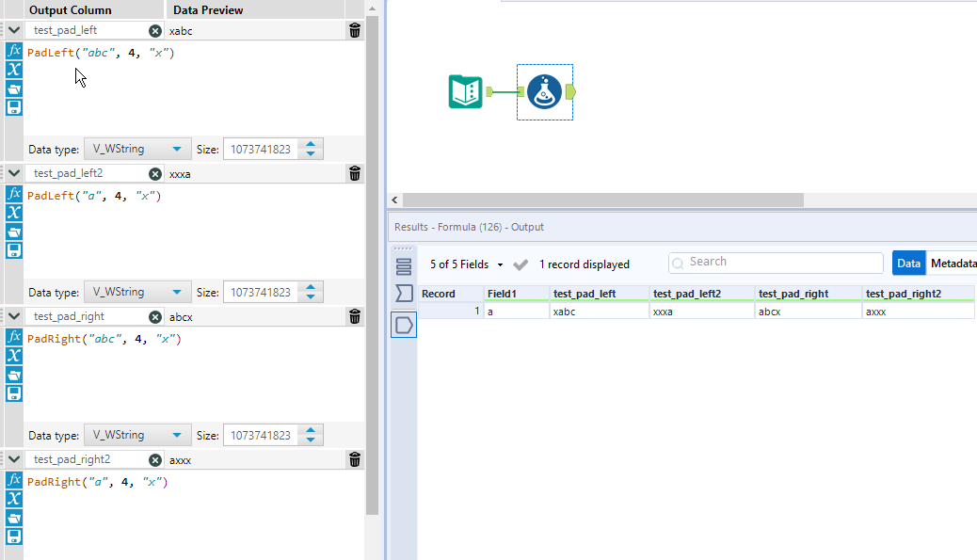Click the data profiling sigma icon
977x560 pixels.
coord(404,293)
